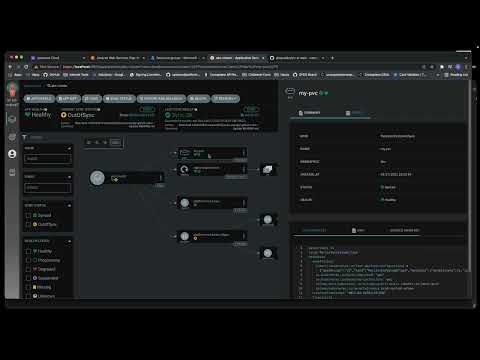Collapse the HEALTH STATUS filter section

click(69, 241)
